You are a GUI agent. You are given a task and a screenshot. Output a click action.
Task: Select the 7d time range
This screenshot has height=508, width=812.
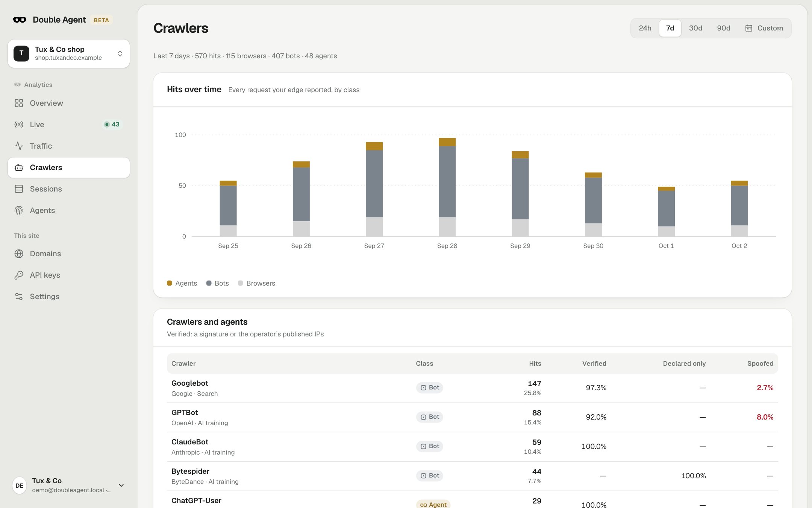point(670,28)
